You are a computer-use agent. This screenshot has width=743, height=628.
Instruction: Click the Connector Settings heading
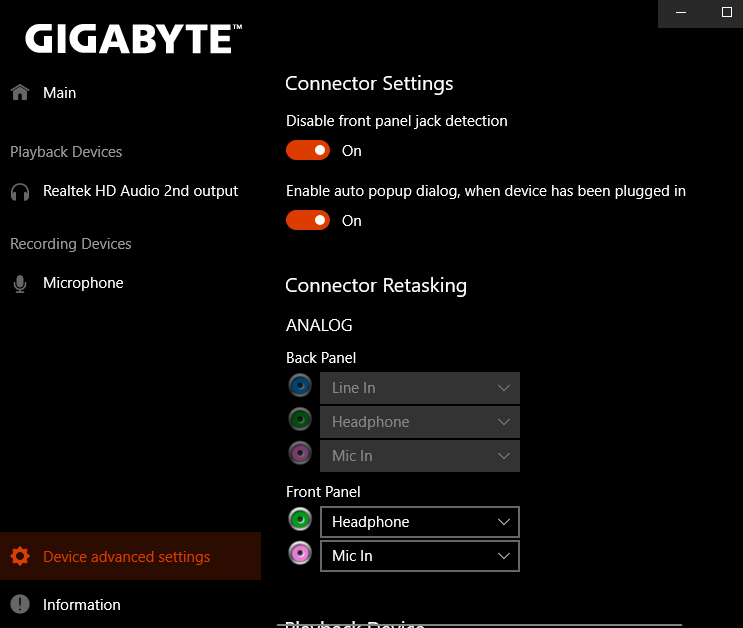(x=369, y=84)
